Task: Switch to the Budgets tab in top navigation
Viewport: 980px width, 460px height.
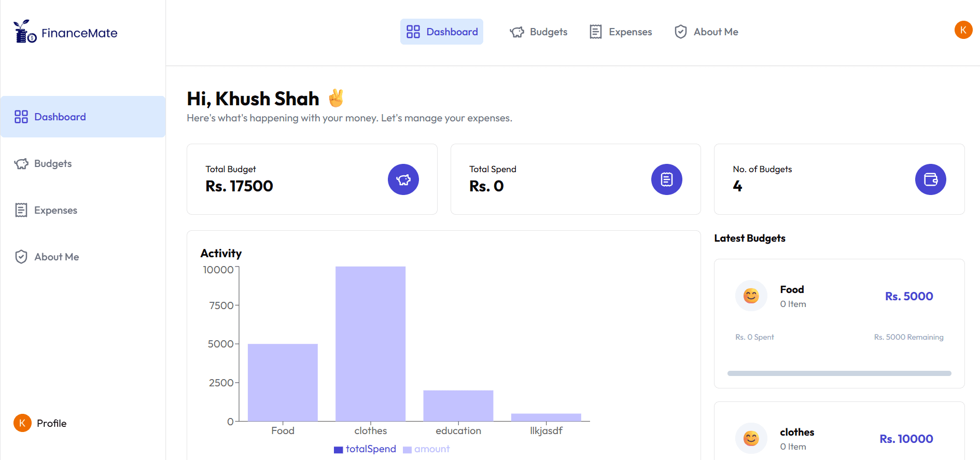Action: point(538,32)
